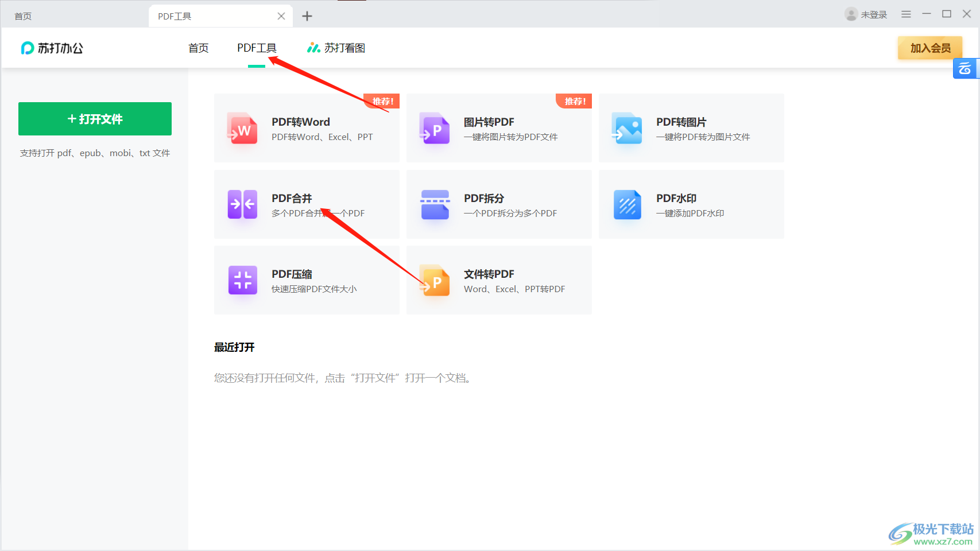Screen dimensions: 980x551
Task: Click the 最近打开 heading
Action: coord(234,347)
